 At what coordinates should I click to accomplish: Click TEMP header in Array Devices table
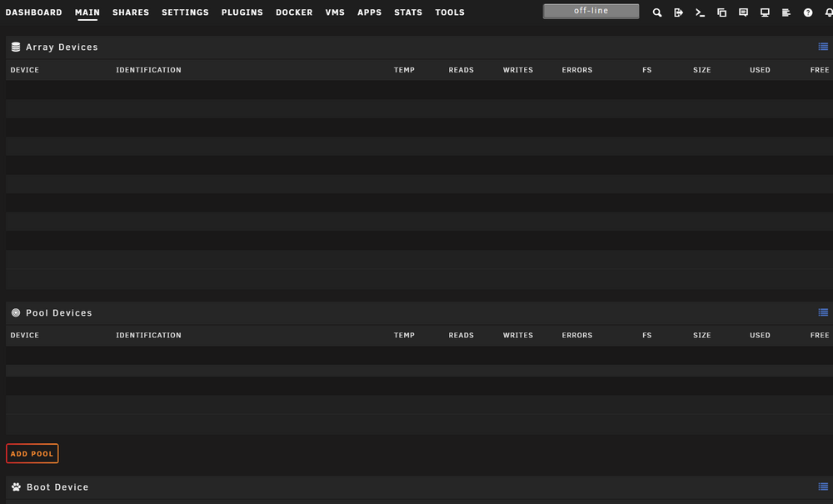point(404,70)
